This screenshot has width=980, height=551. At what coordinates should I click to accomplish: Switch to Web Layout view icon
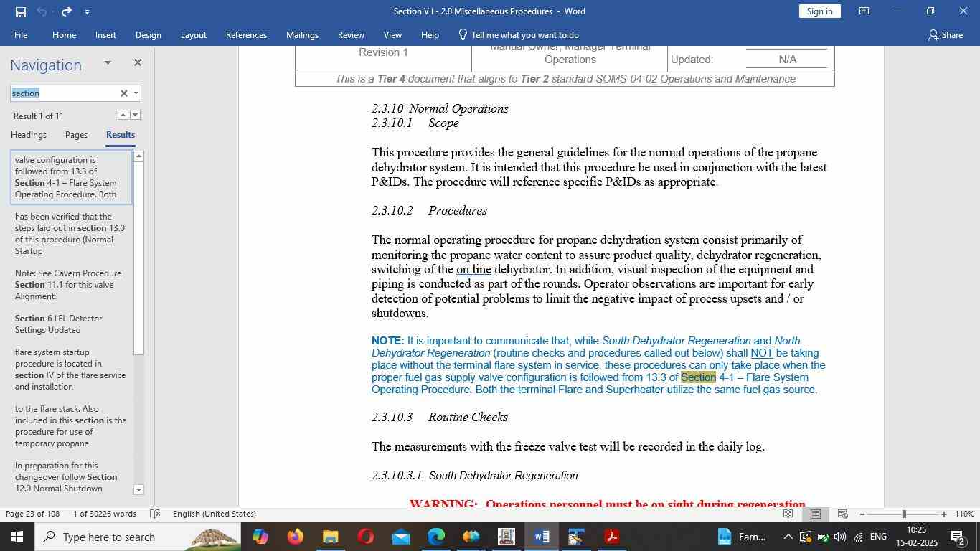coord(843,514)
